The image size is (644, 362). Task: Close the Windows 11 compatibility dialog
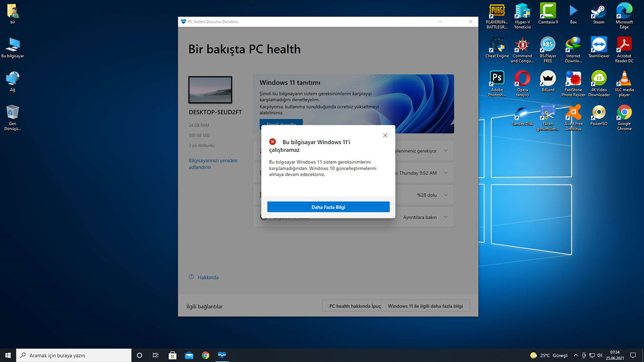[385, 135]
